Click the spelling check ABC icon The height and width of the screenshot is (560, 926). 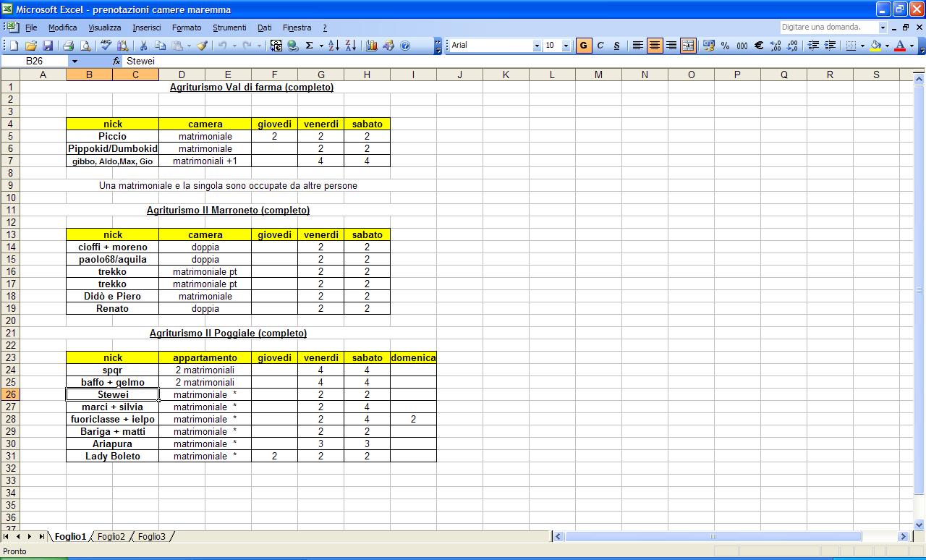[106, 46]
